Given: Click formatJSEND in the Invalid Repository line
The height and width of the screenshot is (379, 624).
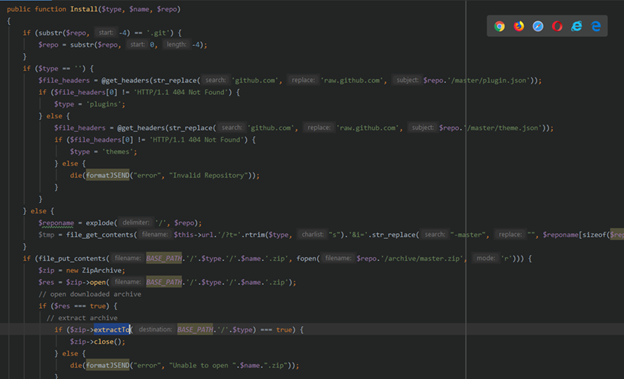Looking at the screenshot, I should 107,175.
